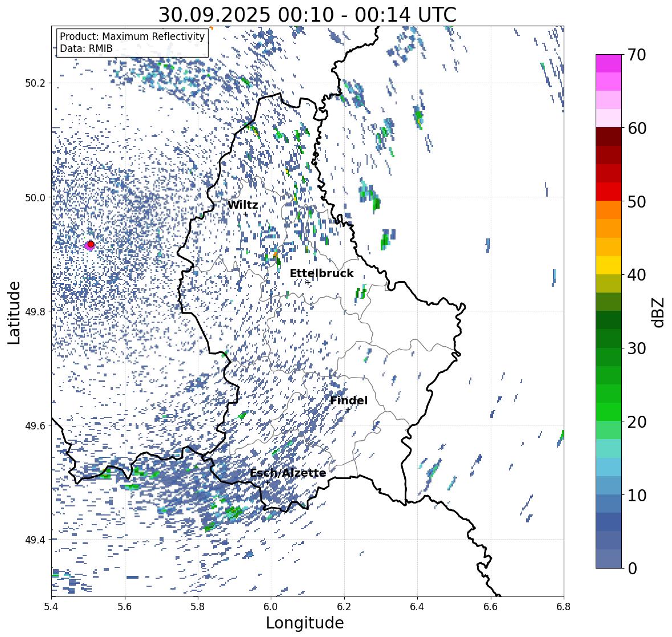The image size is (672, 637).
Task: Click latitude tick label 49.8
Action: click(35, 311)
